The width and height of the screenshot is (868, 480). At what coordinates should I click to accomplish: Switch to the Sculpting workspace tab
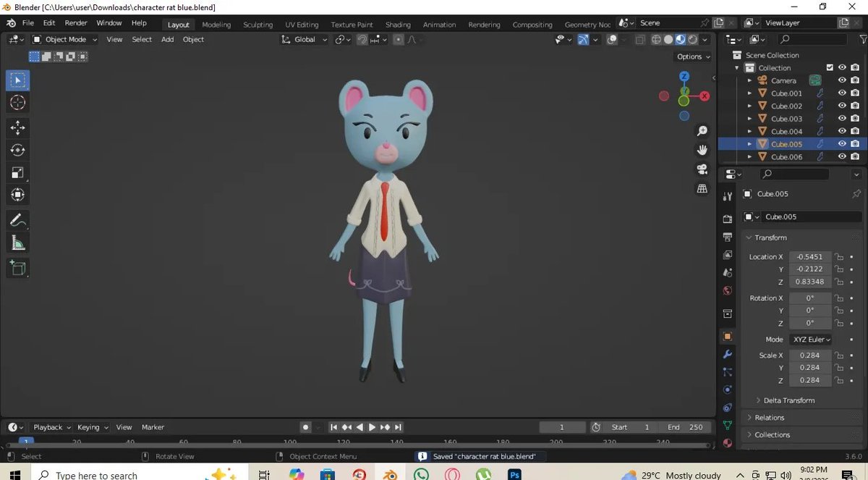click(x=258, y=25)
